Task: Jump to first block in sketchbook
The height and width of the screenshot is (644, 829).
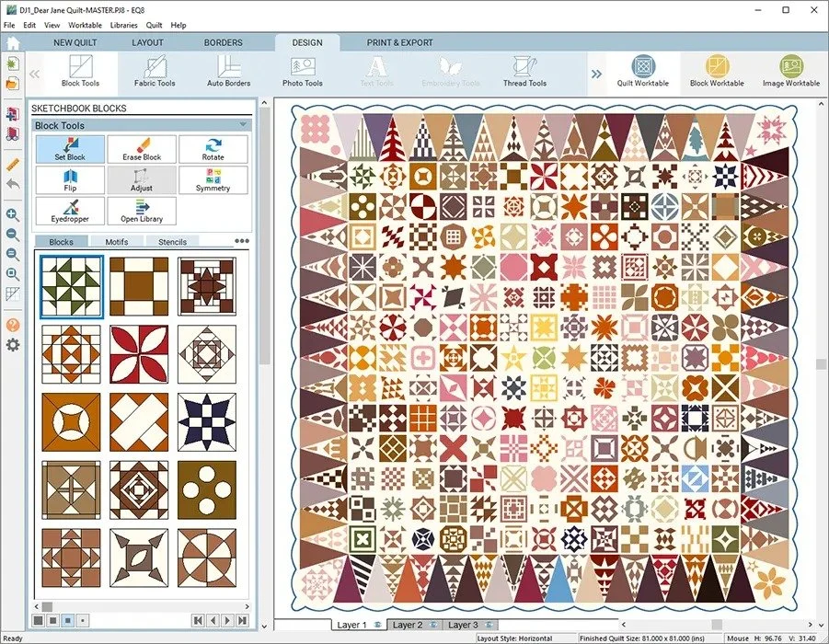Action: 198,620
